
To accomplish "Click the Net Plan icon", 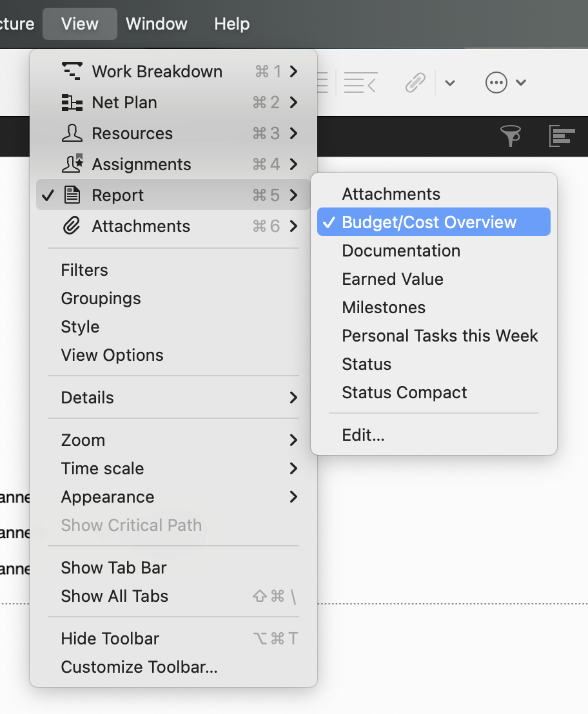I will coord(72,102).
